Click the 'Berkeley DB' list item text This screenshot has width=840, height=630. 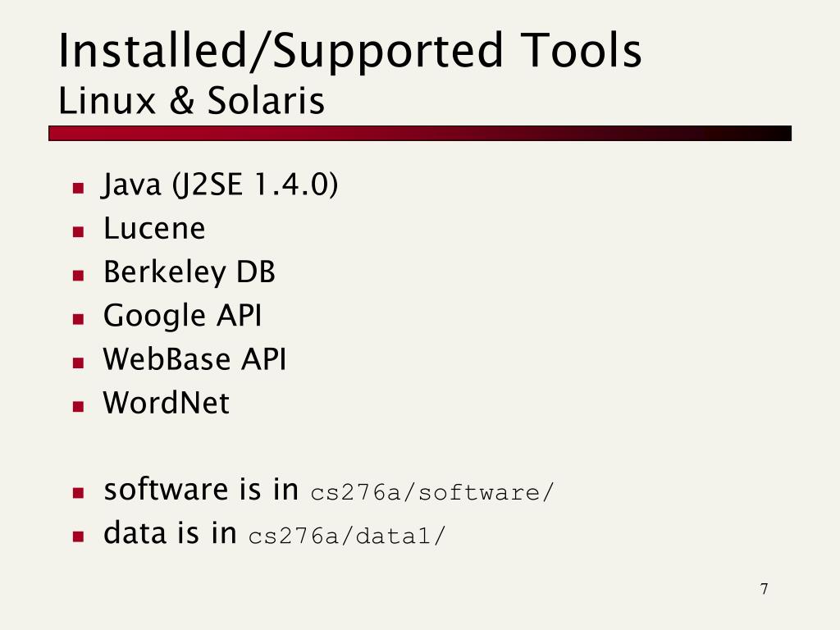pos(189,272)
